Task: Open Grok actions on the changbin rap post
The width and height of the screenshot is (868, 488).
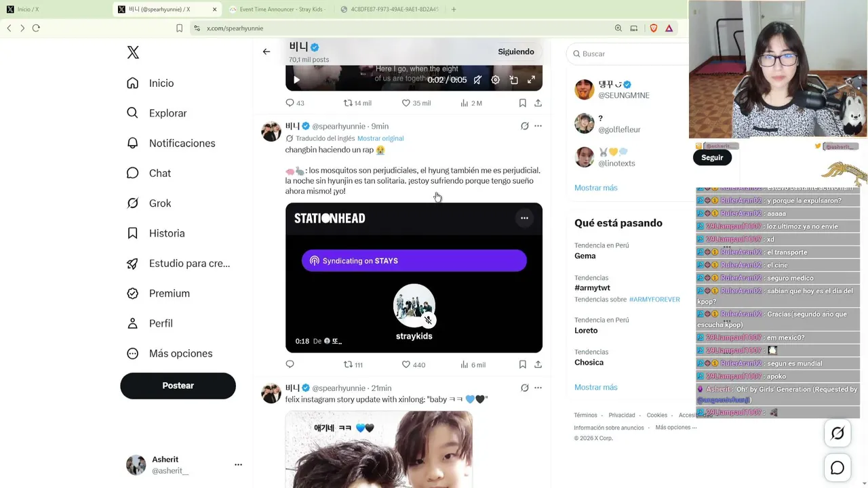Action: [524, 126]
